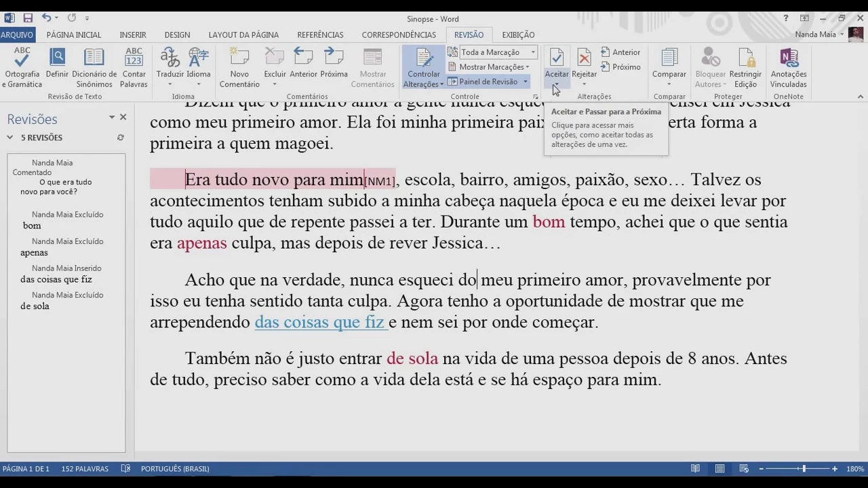868x488 pixels.
Task: Click PORTUGUÊS (BRASIL) language indicator
Action: [x=175, y=469]
